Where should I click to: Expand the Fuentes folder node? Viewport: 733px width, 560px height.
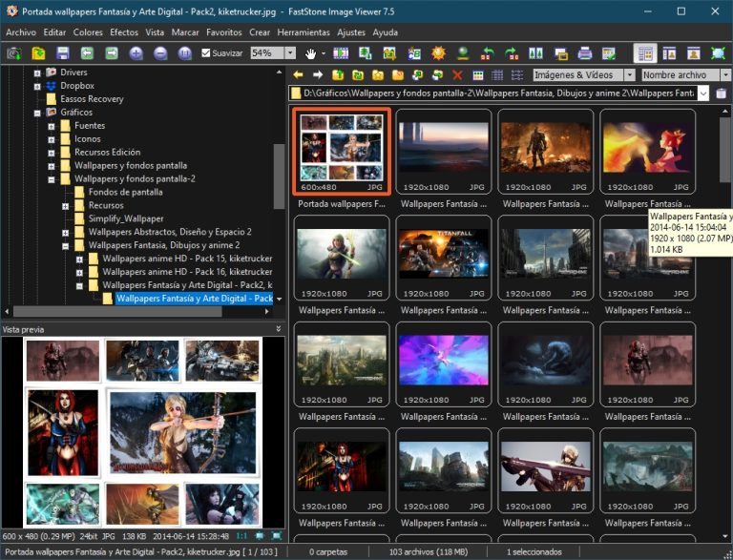(x=52, y=126)
